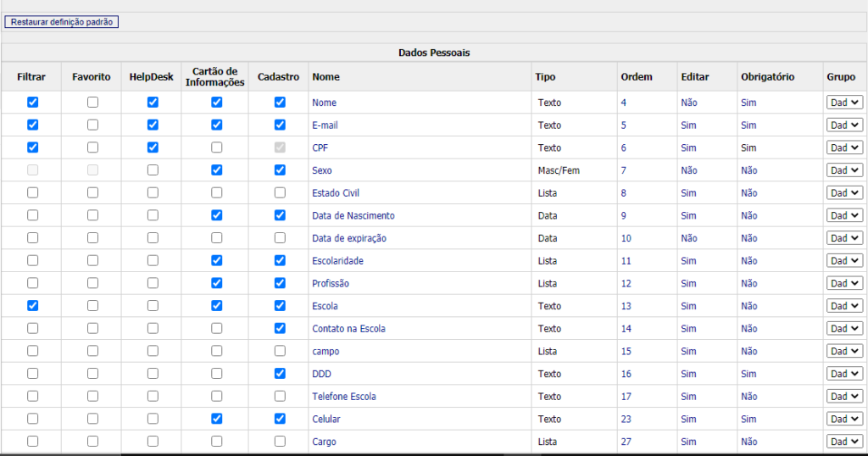The width and height of the screenshot is (868, 456).
Task: Click Obrigatório value for Profissão row
Action: point(748,284)
